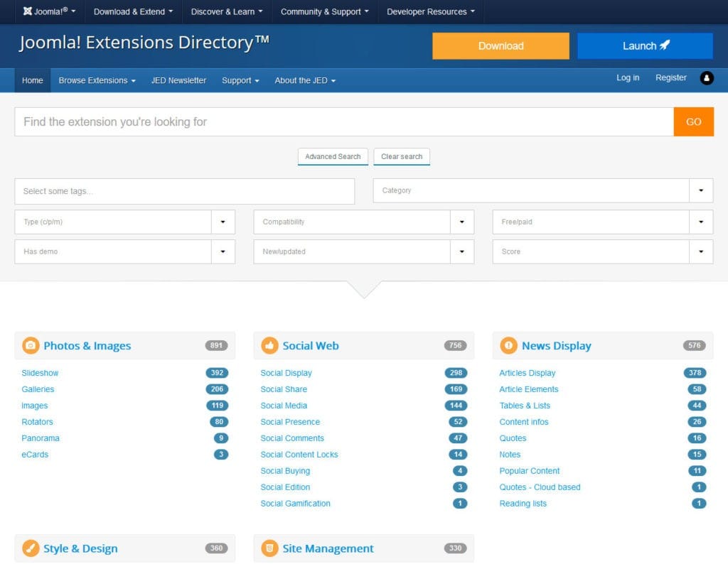Open the Quotes - Cloud based subcategory
Screen dimensions: 728x564
[540, 487]
